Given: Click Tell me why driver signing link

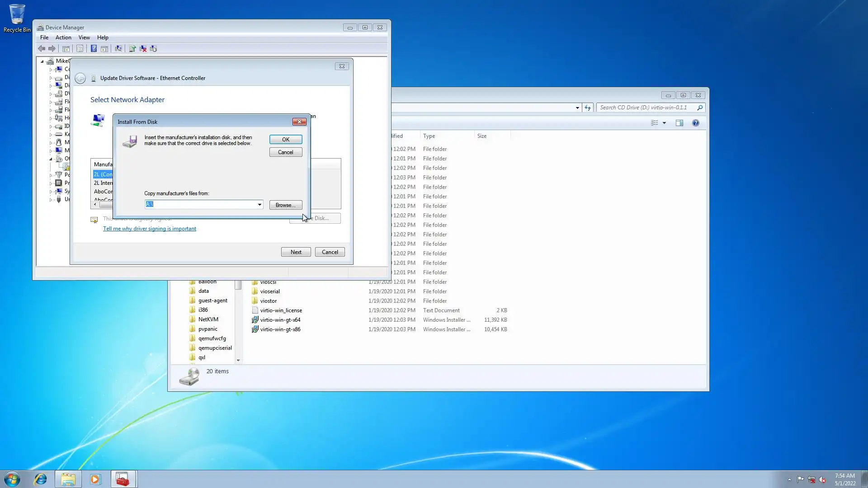Looking at the screenshot, I should (x=150, y=229).
